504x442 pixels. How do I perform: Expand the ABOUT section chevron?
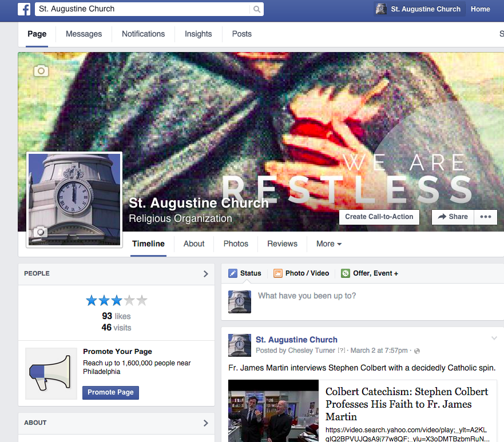(x=206, y=423)
